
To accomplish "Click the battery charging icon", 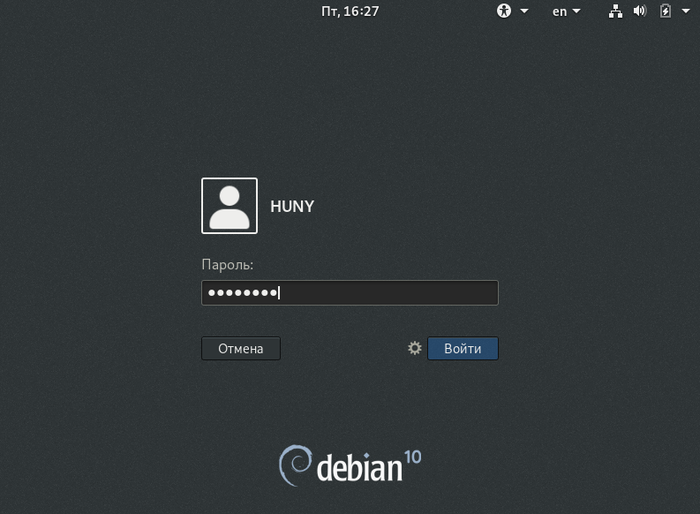I will [x=665, y=11].
